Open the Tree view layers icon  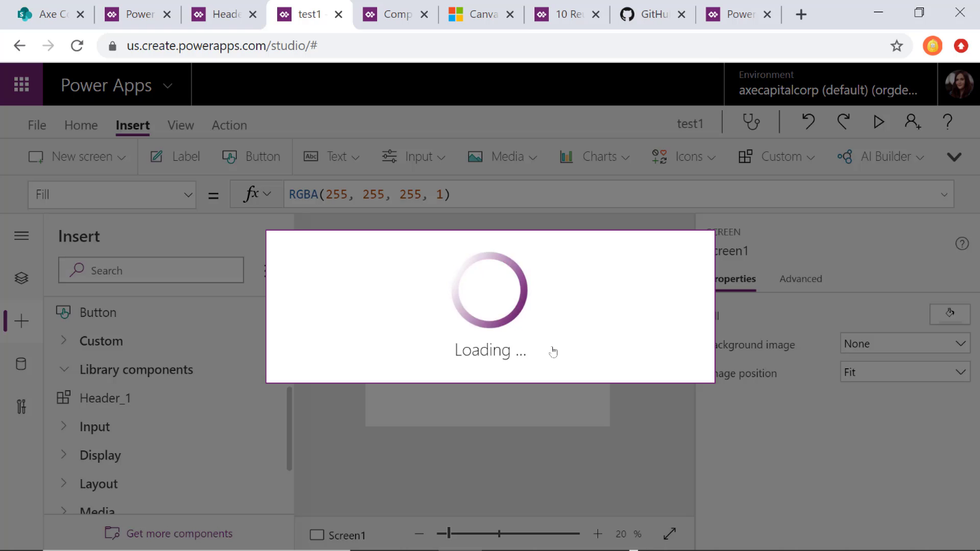pyautogui.click(x=21, y=278)
